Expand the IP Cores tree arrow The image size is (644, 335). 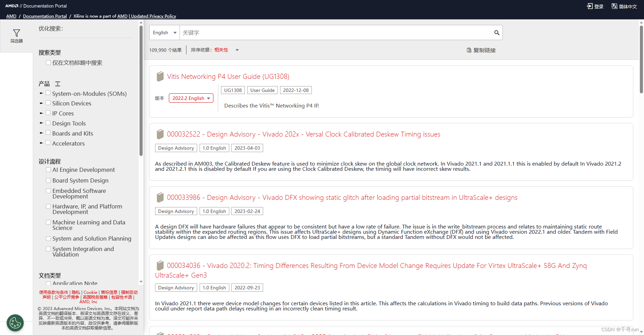coord(41,113)
